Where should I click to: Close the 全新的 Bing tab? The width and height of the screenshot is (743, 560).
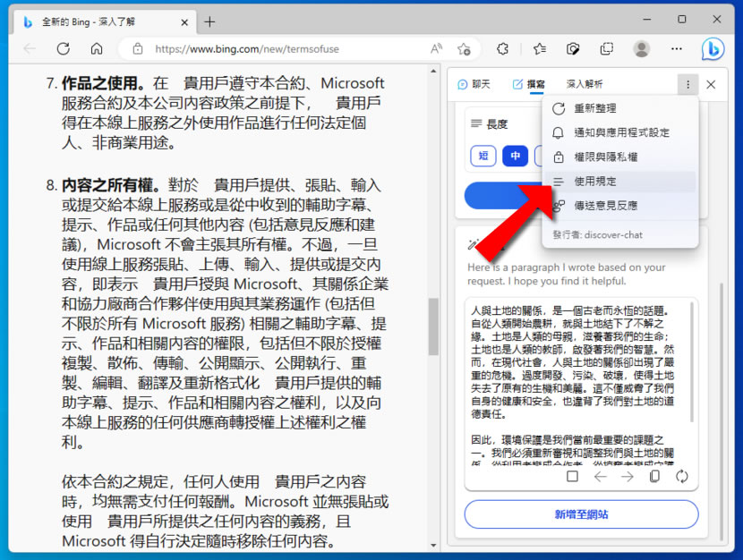[x=184, y=22]
